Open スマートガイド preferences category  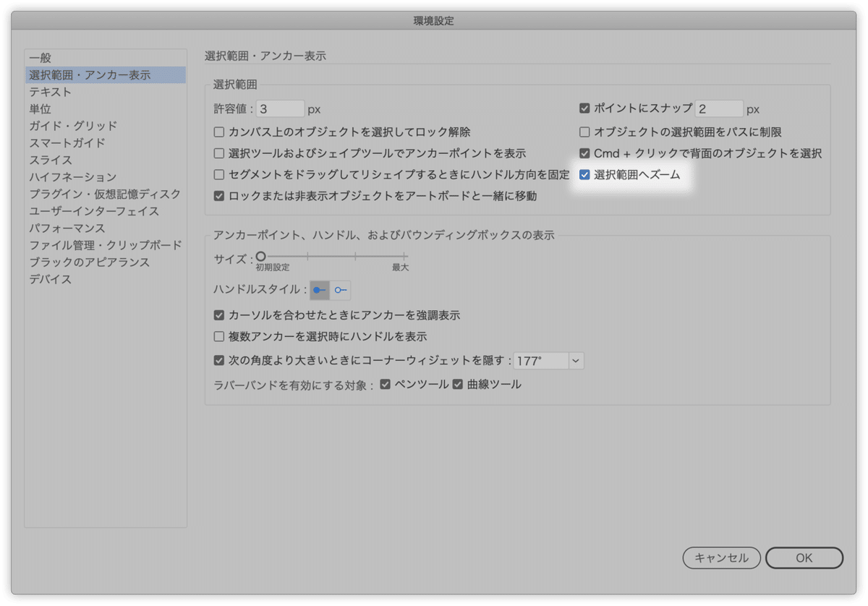point(106,143)
